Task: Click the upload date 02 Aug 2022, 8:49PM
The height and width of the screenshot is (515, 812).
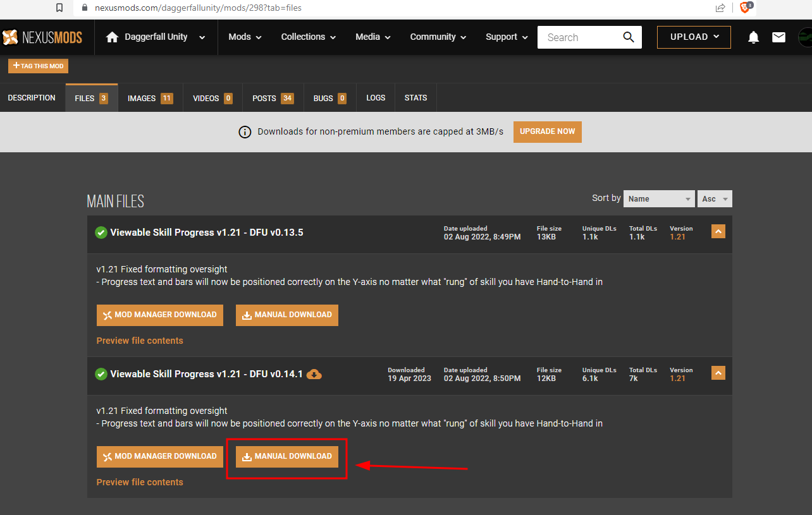Action: click(482, 237)
